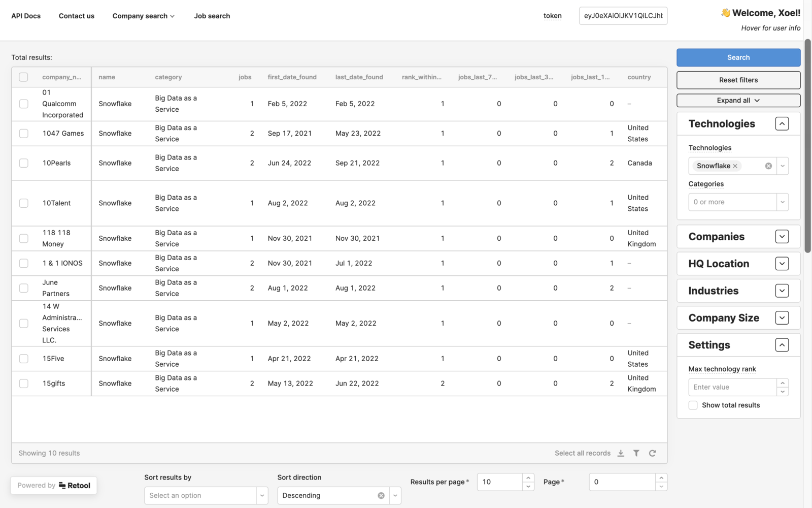Viewport: 812px width, 508px height.
Task: Click the 14 W Administra... company cell
Action: (x=62, y=323)
